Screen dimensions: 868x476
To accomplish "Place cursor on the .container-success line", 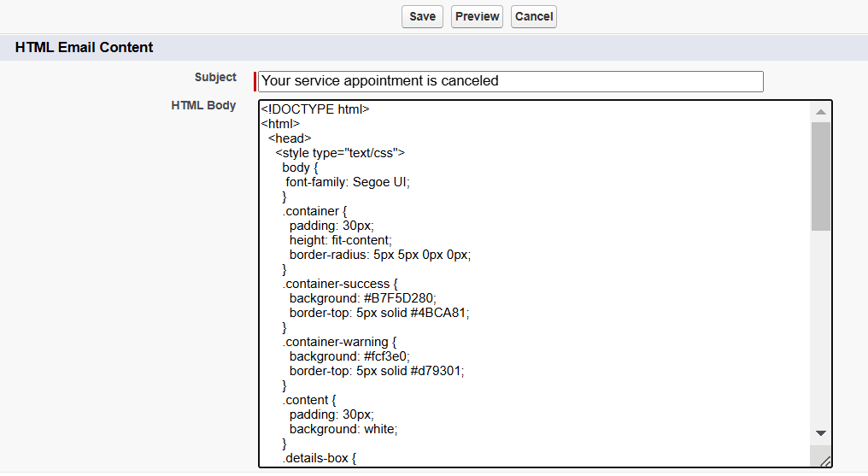I will (x=341, y=284).
